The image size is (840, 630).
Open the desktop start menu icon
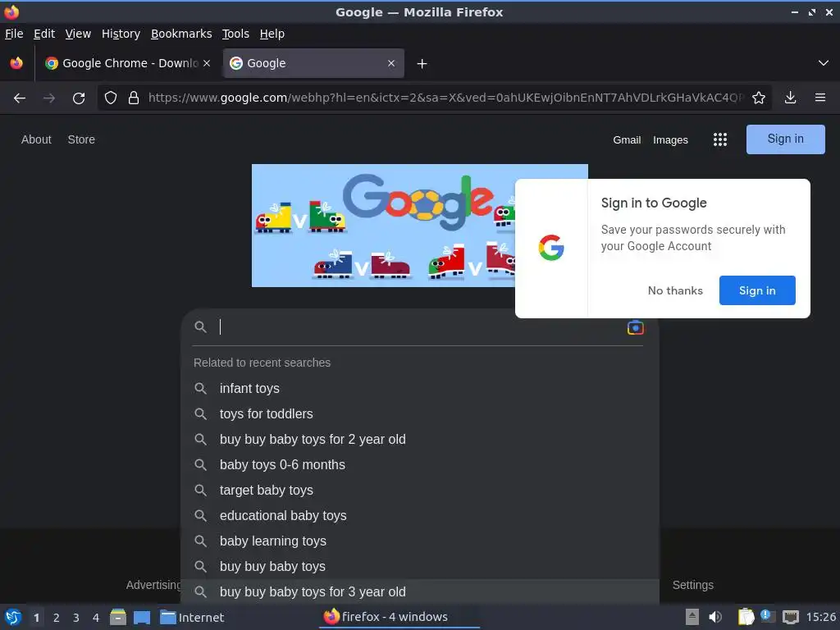click(13, 617)
